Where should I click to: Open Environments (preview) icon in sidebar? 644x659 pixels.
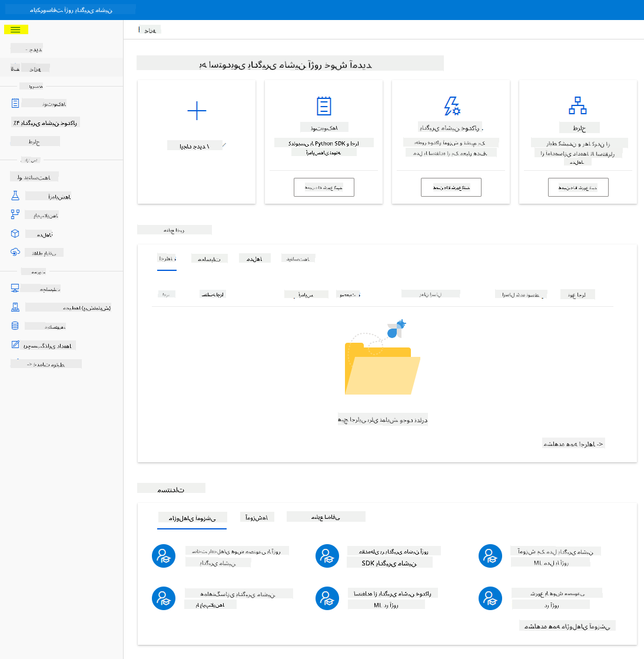click(x=15, y=307)
